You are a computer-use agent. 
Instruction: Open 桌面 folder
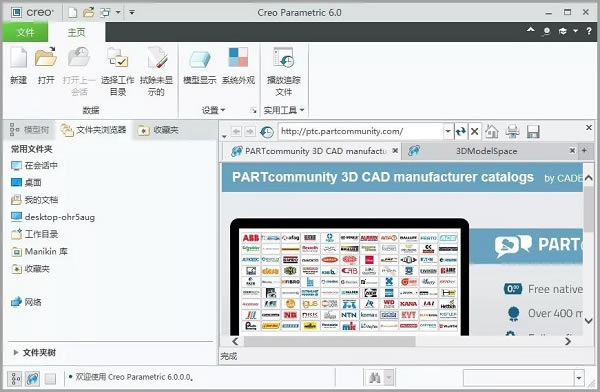click(26, 183)
